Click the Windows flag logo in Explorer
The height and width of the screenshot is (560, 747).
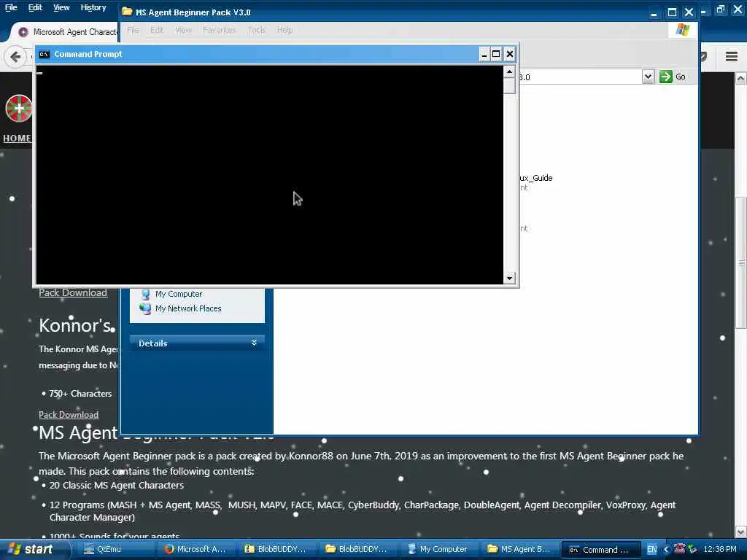(682, 29)
